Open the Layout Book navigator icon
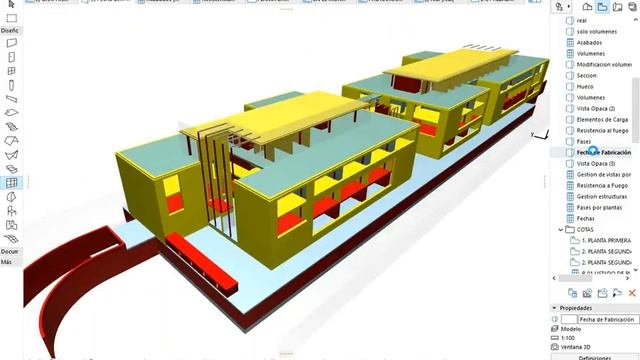 point(618,7)
